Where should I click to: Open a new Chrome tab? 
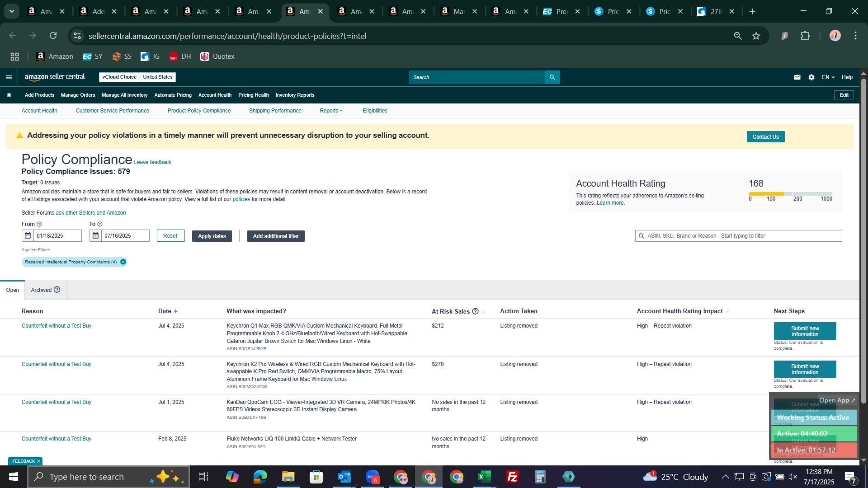pos(752,11)
